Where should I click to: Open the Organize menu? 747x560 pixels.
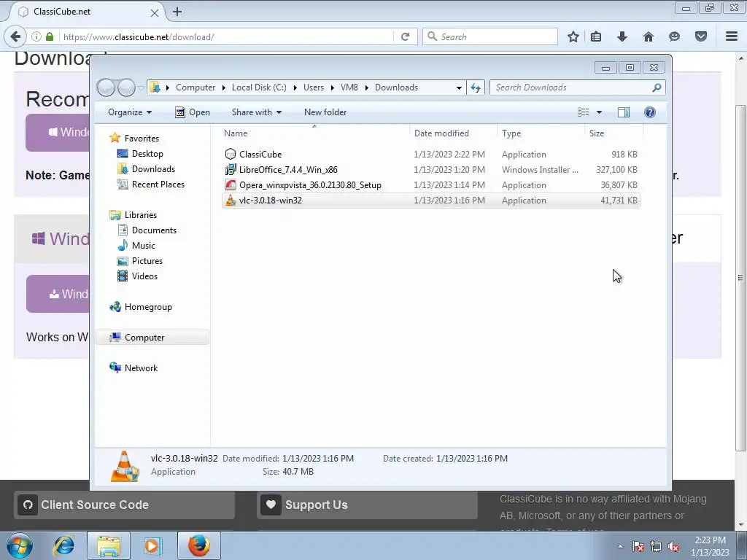coord(130,112)
